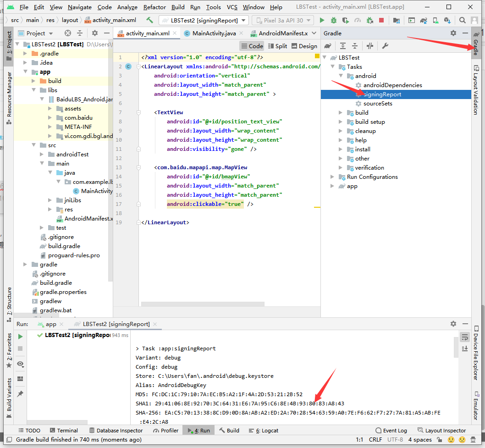Click the editor horizontal scrollbar
Viewport: 485px width, 448px height.
(x=203, y=304)
